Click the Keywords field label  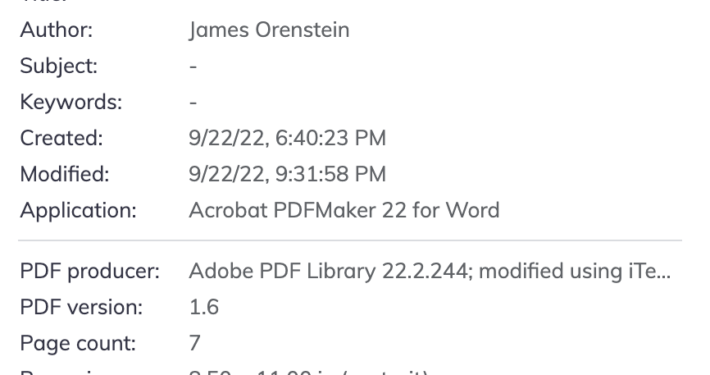(71, 102)
